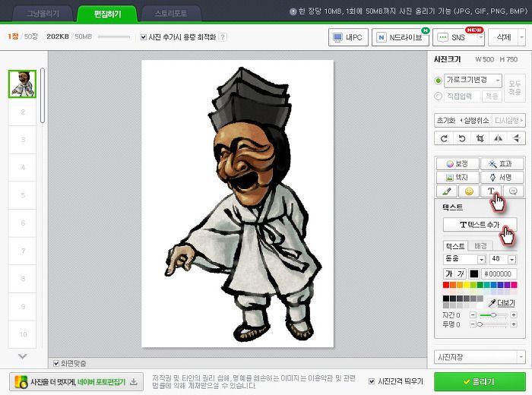Open the 보정 color correction tool
Screen dimensions: 532x395
click(x=458, y=164)
